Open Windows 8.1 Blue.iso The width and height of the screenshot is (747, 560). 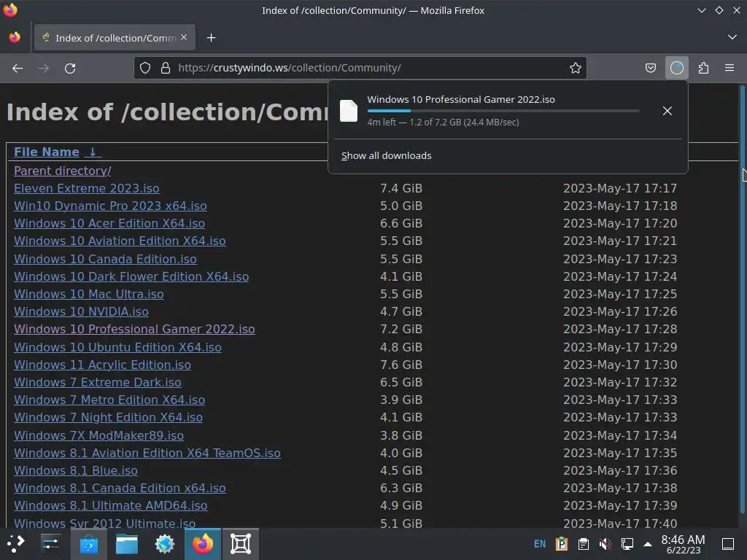[x=76, y=470]
